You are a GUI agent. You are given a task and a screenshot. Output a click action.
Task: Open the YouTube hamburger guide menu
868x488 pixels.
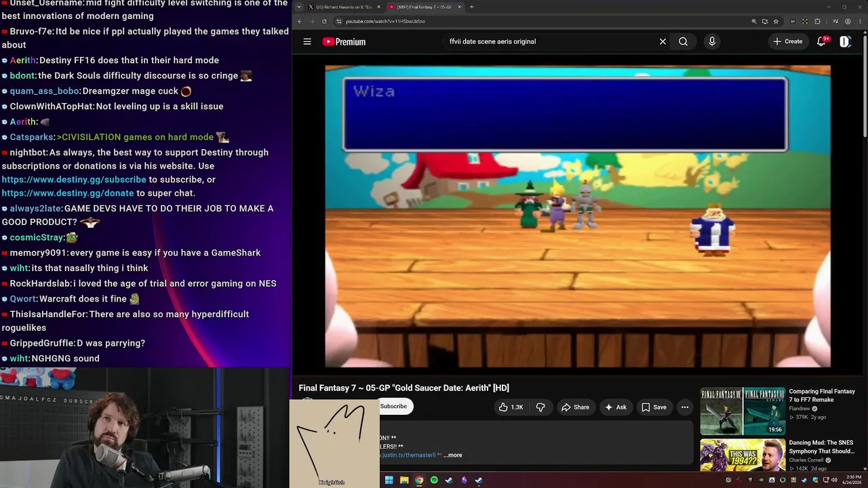coord(307,41)
